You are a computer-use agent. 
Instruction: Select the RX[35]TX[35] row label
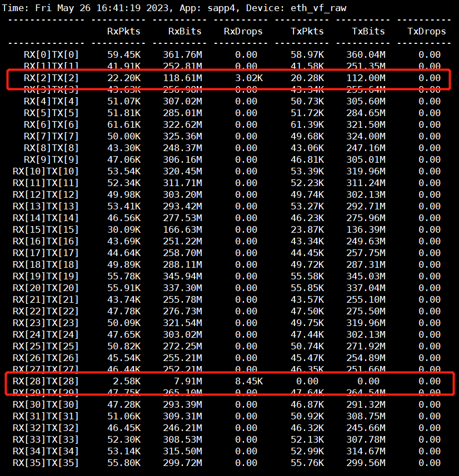point(46,463)
